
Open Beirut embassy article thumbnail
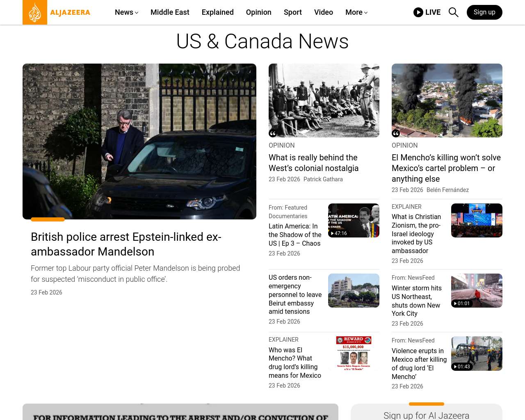pyautogui.click(x=354, y=290)
